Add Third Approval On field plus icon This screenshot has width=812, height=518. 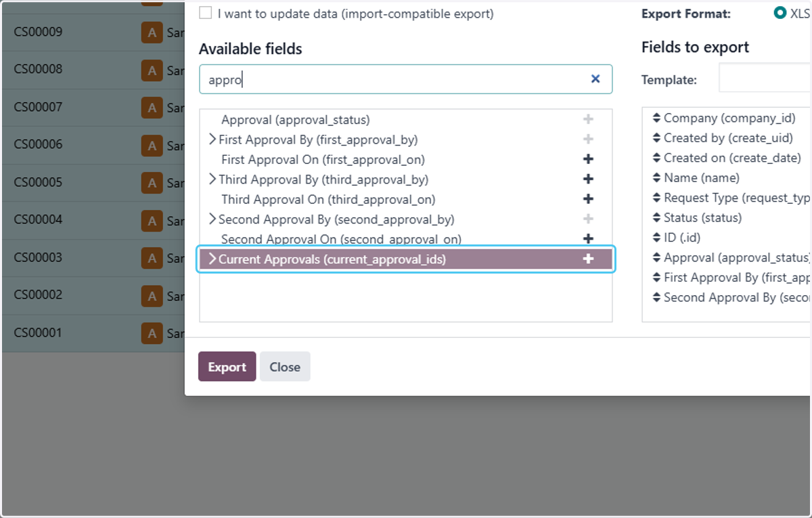pos(588,200)
